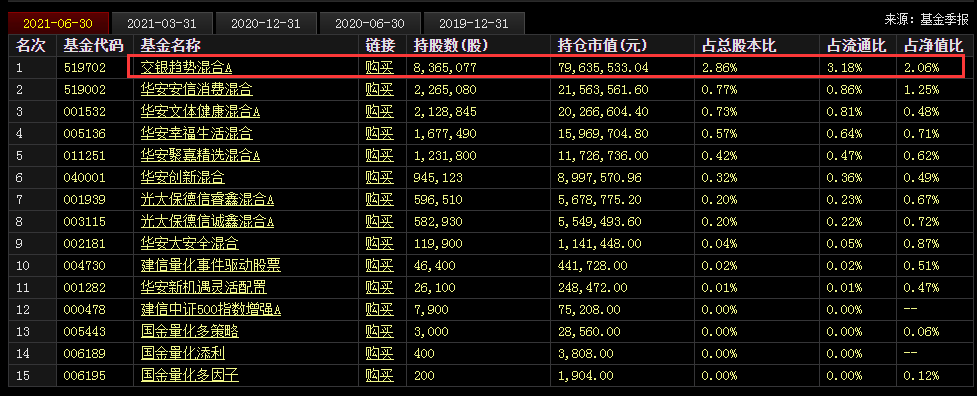Screen dimensions: 977x396
Task: Select market value 21,563,561.60
Action: click(x=603, y=90)
